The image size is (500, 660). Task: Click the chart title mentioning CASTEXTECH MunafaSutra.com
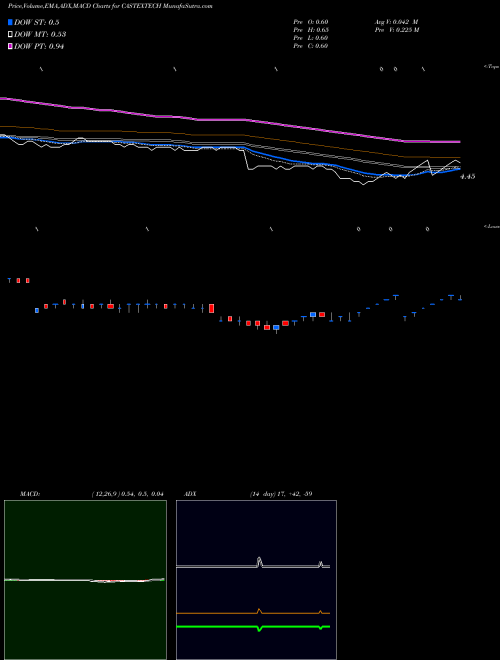pyautogui.click(x=110, y=6)
